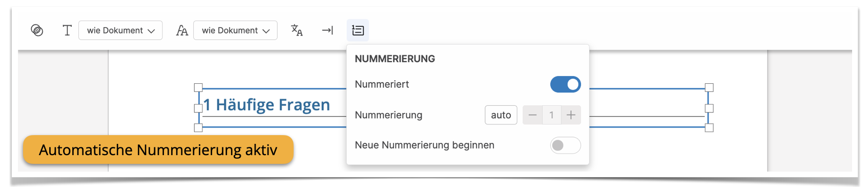This screenshot has width=868, height=187.
Task: Click the top-left selection handle of heading
Action: click(x=198, y=88)
